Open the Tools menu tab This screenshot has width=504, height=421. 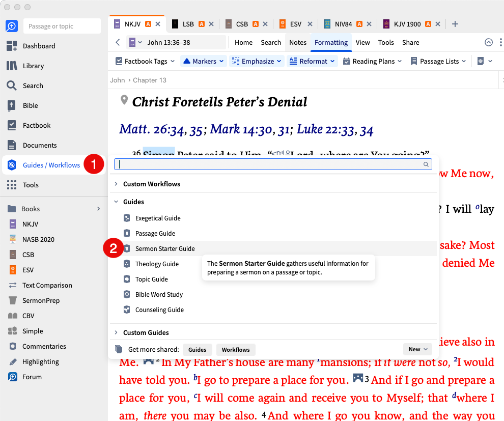pos(386,42)
